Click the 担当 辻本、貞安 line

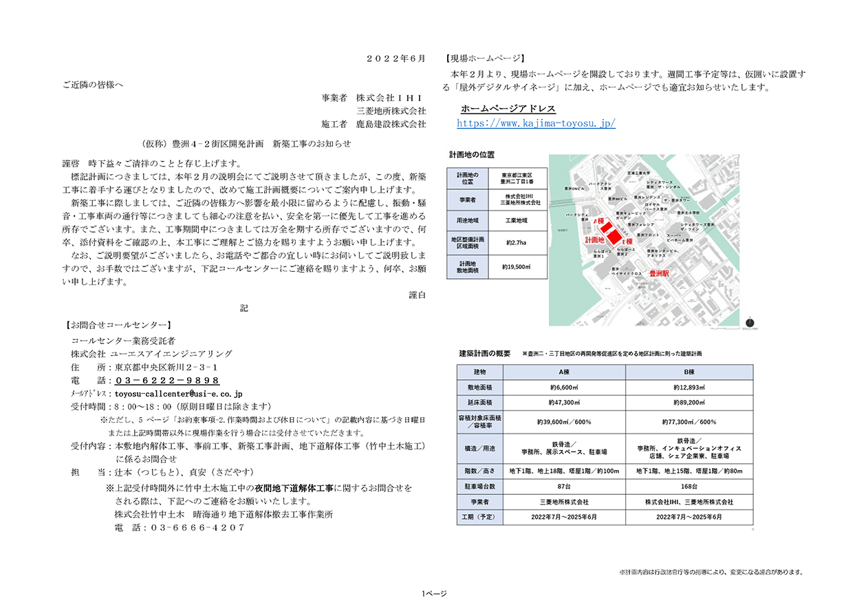click(162, 472)
